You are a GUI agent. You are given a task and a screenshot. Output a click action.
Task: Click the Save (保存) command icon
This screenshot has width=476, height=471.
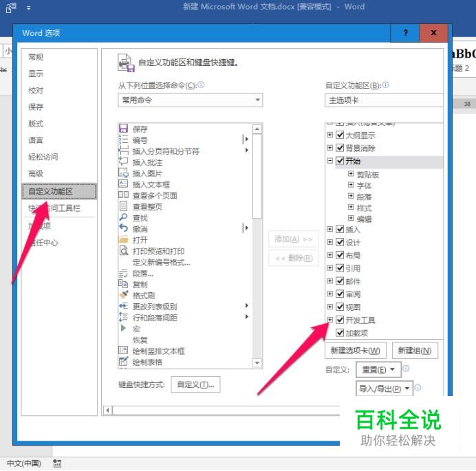click(123, 129)
